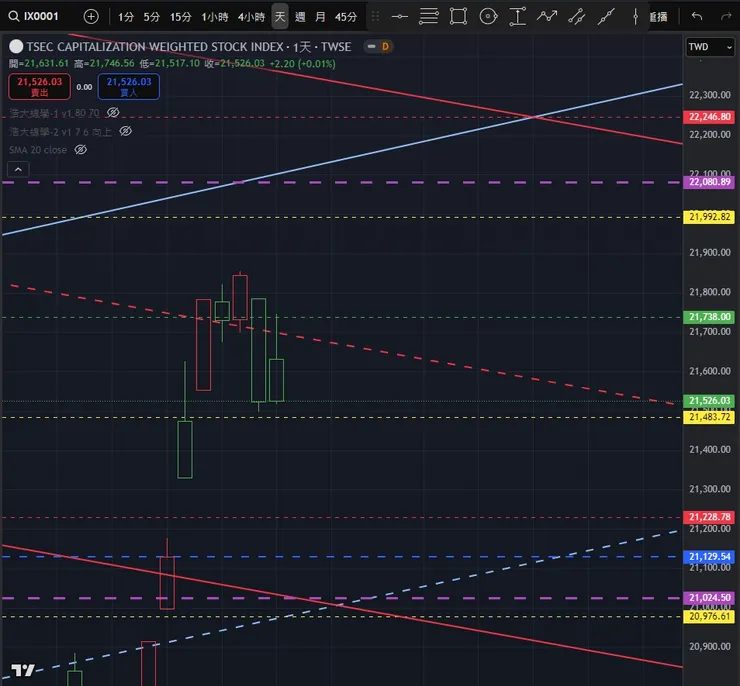Click TSEC CAPITALIZATION WEIGHTED STOCK INDEX title
This screenshot has width=740, height=686.
click(x=154, y=47)
